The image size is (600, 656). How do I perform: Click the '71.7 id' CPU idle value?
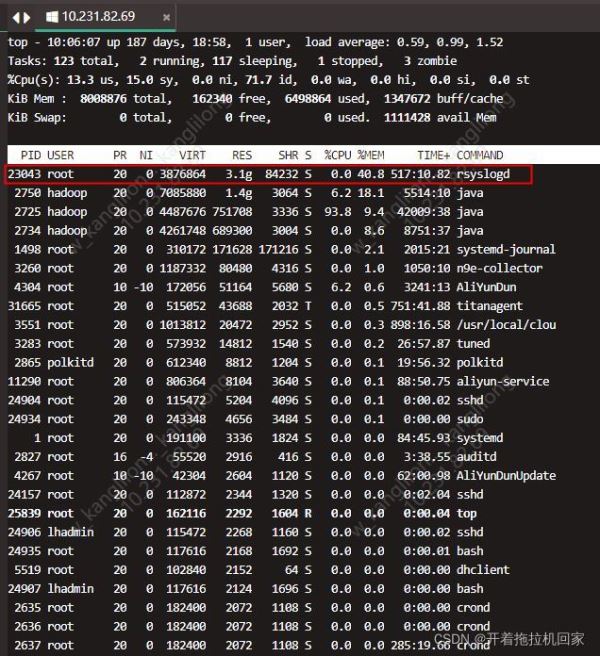coord(271,80)
